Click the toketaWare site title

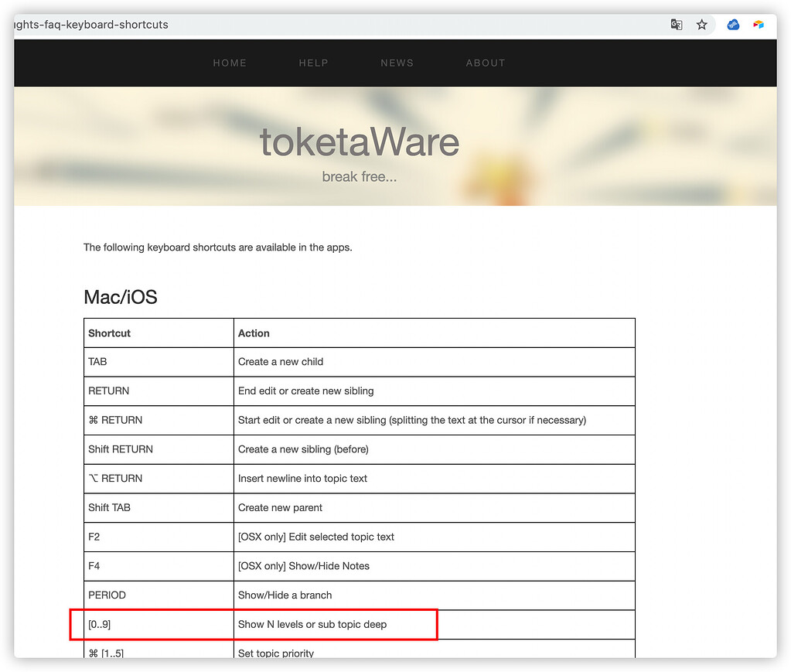(360, 142)
